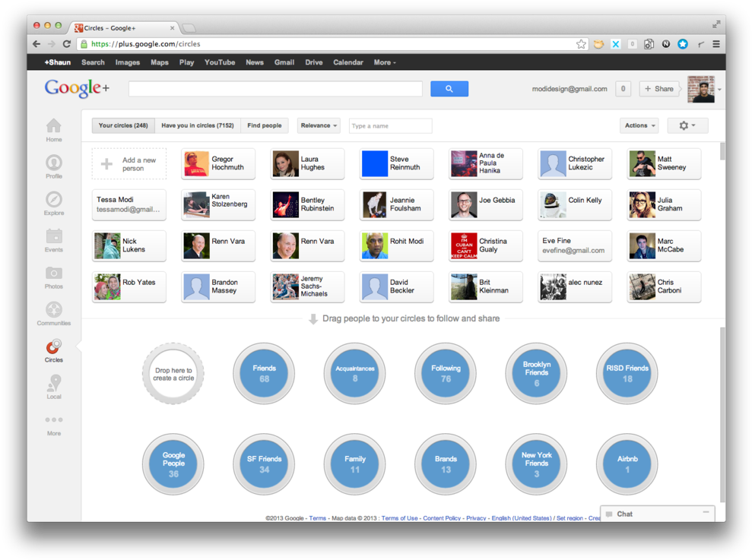Image resolution: width=752 pixels, height=560 pixels.
Task: Click the Type a name field
Action: pos(390,125)
